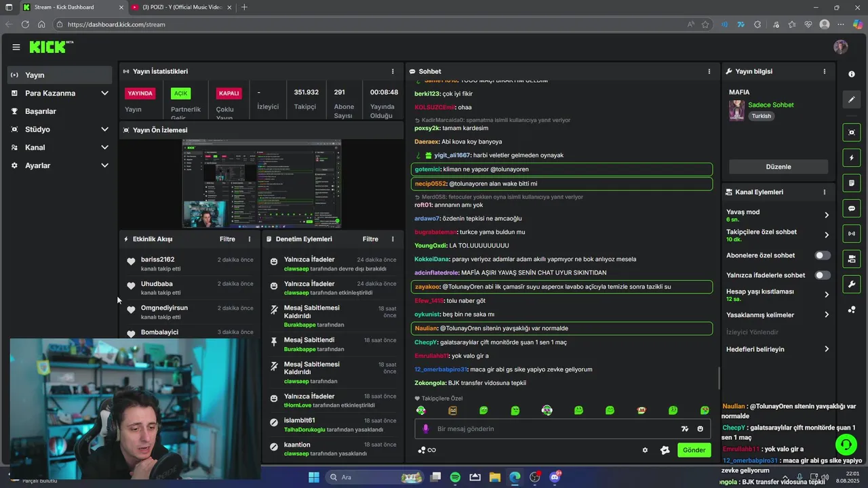Click Filtre in Denetim Eylemleri panel
This screenshot has height=488, width=868.
click(370, 239)
